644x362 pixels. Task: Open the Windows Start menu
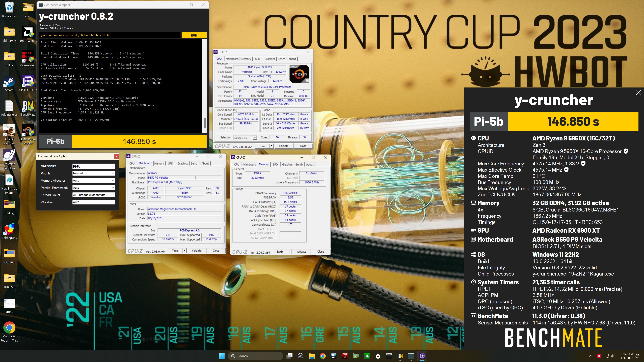(x=222, y=356)
